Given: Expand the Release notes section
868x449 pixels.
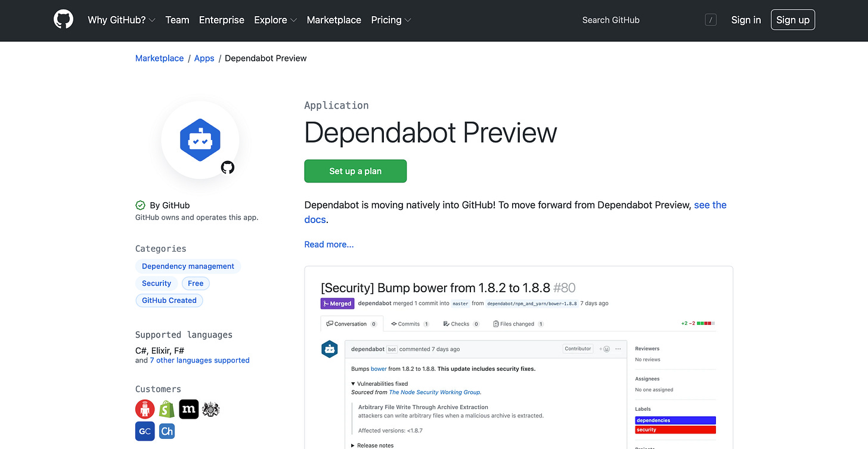Looking at the screenshot, I should coord(372,445).
